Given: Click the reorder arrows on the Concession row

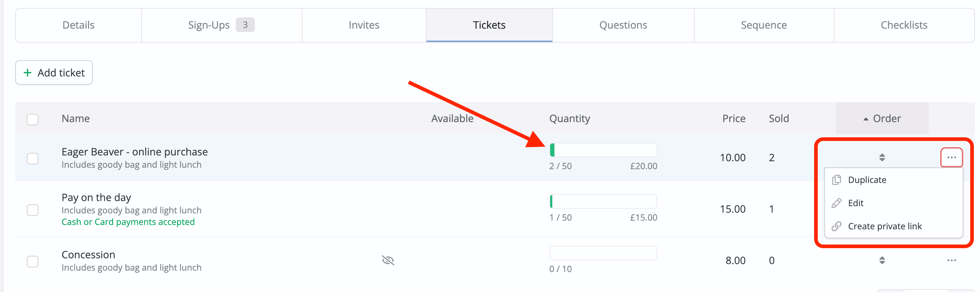Looking at the screenshot, I should pos(882,260).
